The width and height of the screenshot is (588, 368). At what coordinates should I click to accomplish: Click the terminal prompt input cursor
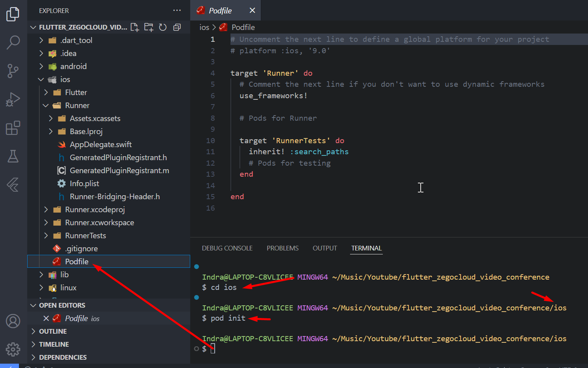click(x=213, y=349)
